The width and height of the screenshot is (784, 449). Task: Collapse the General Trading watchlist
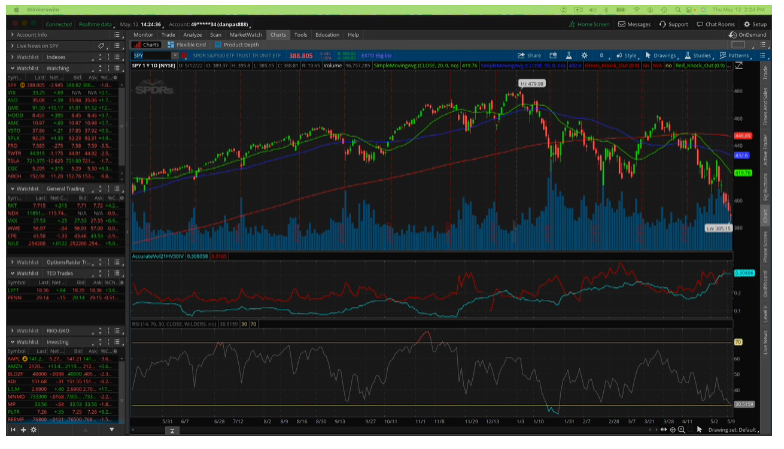click(x=12, y=189)
